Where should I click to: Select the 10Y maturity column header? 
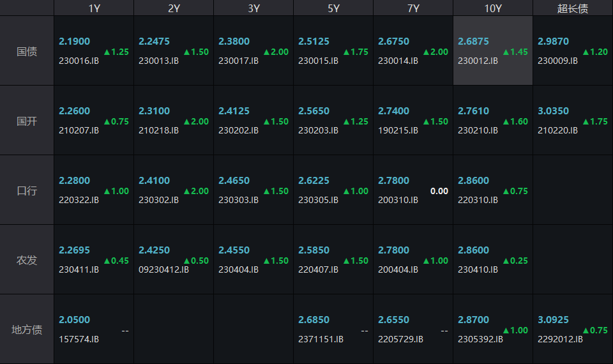tap(493, 8)
